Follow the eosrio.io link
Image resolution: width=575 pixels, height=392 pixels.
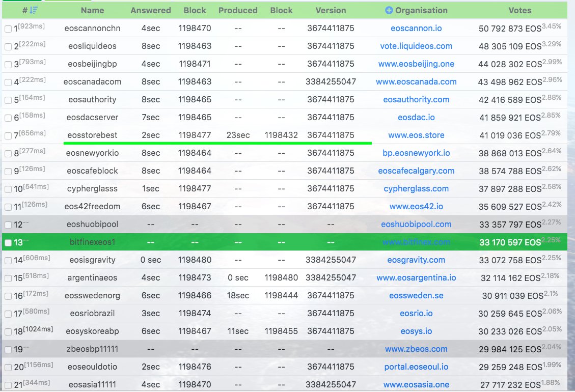(x=416, y=313)
